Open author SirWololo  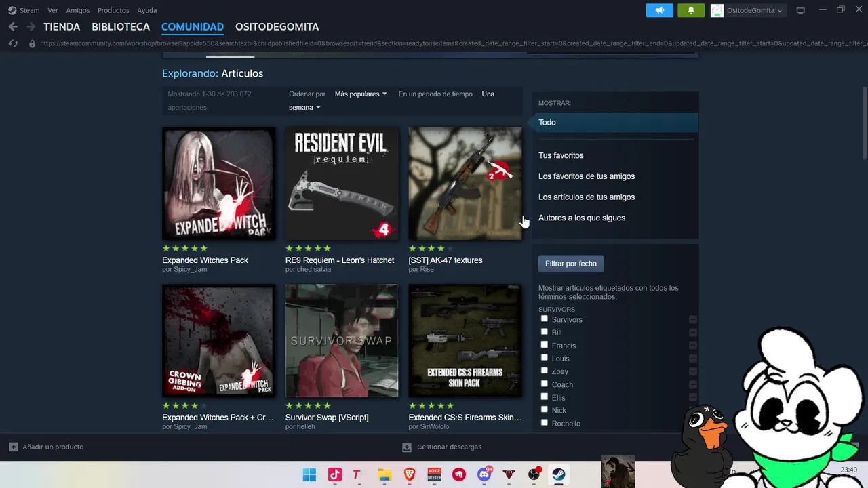click(x=435, y=427)
